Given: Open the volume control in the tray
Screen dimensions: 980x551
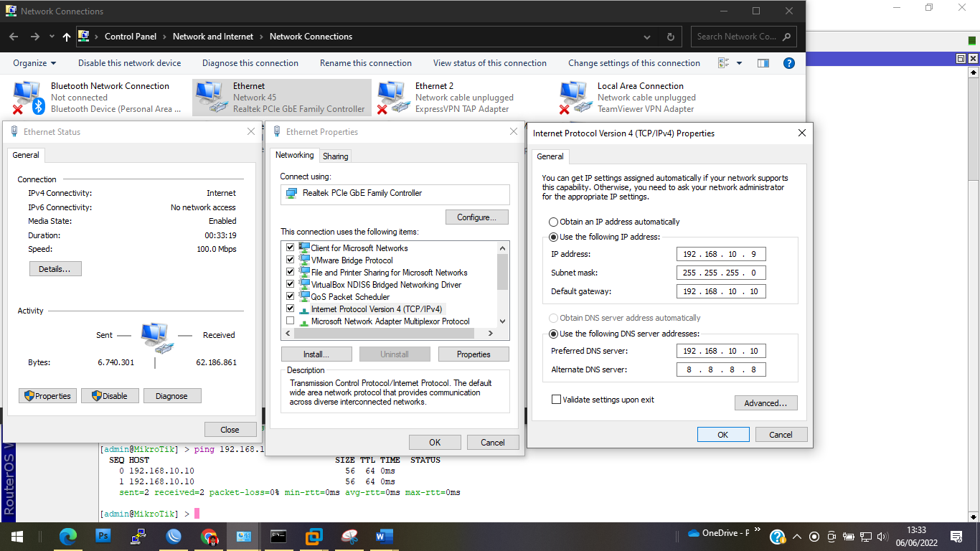Looking at the screenshot, I should pyautogui.click(x=882, y=537).
